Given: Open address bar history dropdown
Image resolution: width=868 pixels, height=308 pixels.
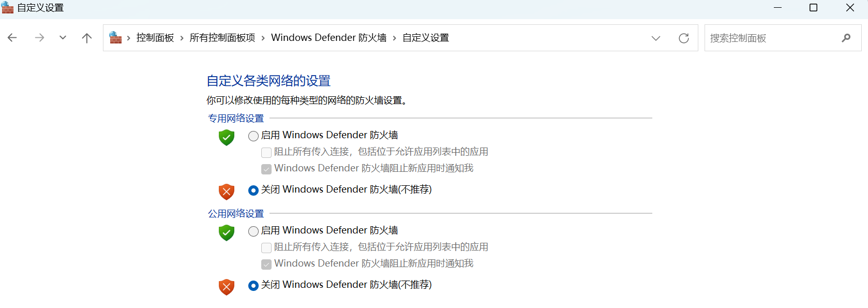Looking at the screenshot, I should [656, 38].
